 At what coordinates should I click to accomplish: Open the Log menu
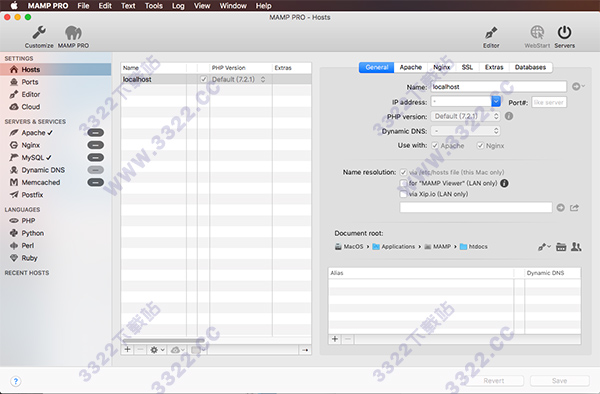tap(178, 6)
